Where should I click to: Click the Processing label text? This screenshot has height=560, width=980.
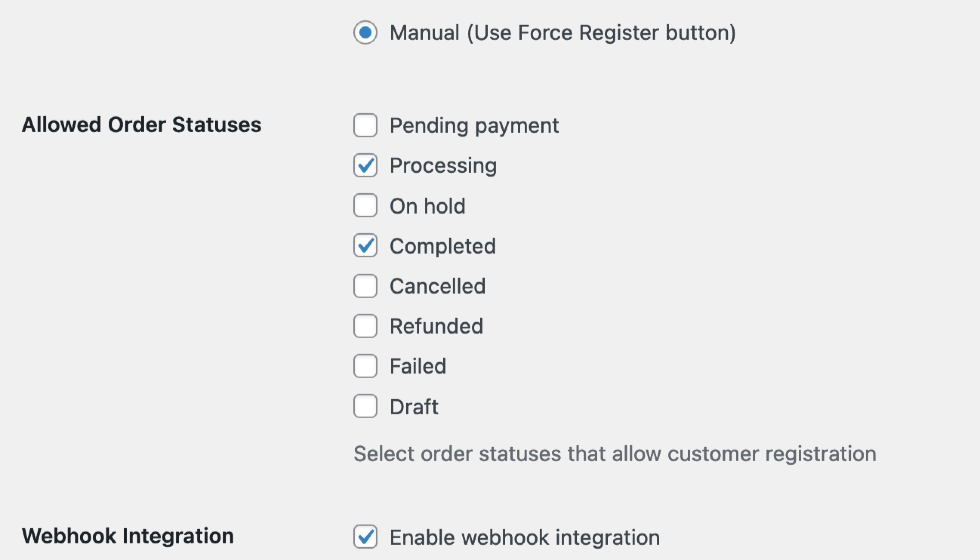tap(443, 166)
